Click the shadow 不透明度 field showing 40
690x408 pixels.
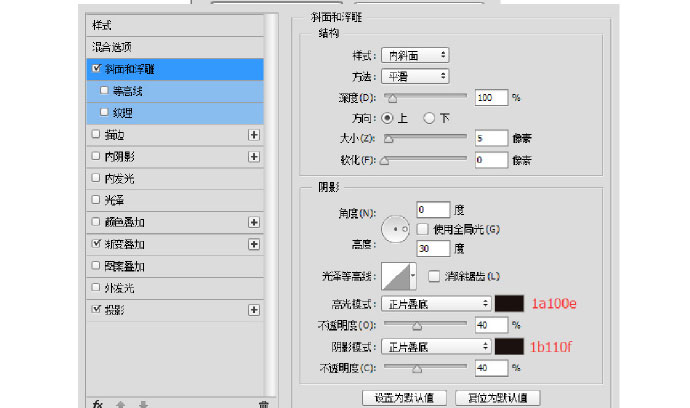pyautogui.click(x=492, y=368)
